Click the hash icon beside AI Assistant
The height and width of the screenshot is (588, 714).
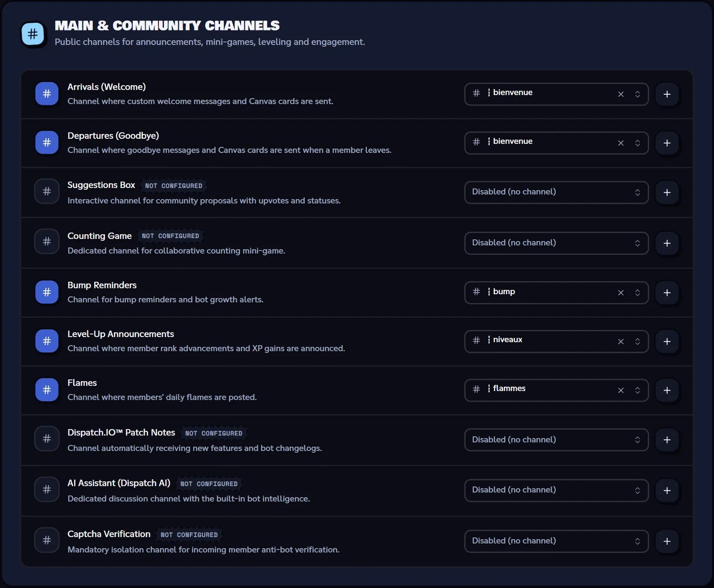47,490
